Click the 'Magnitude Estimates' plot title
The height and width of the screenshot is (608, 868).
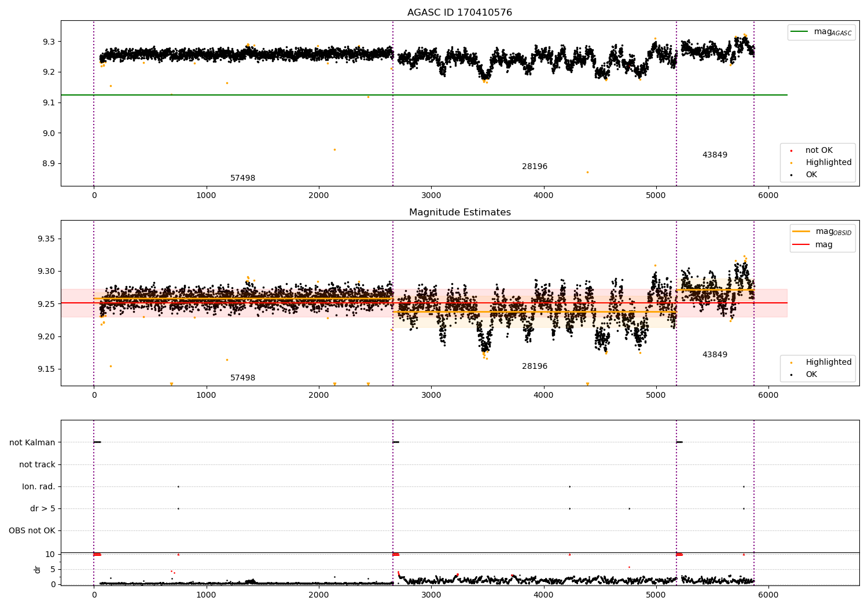(459, 213)
